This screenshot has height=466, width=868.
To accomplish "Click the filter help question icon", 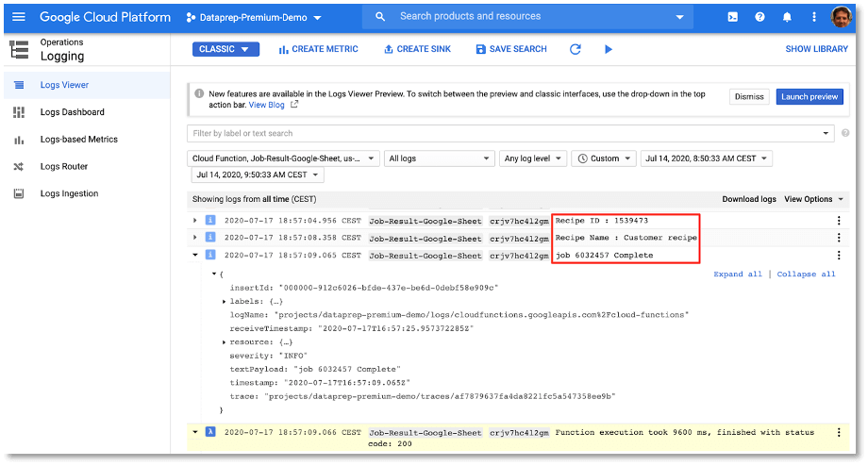I will (x=845, y=133).
